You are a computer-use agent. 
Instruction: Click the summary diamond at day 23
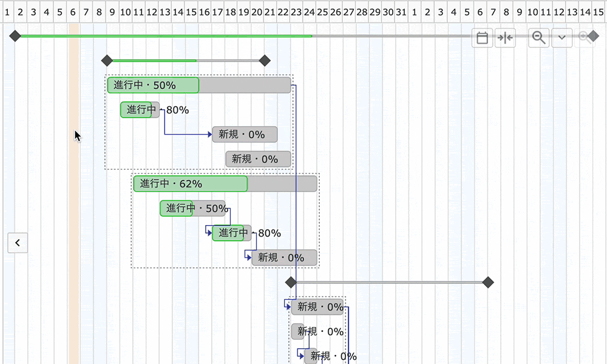pyautogui.click(x=291, y=282)
